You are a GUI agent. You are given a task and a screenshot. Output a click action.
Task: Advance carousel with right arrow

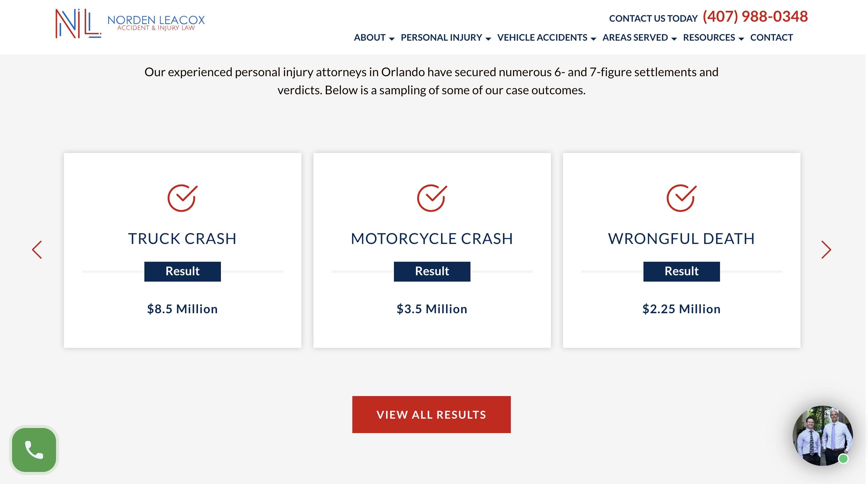click(x=826, y=250)
